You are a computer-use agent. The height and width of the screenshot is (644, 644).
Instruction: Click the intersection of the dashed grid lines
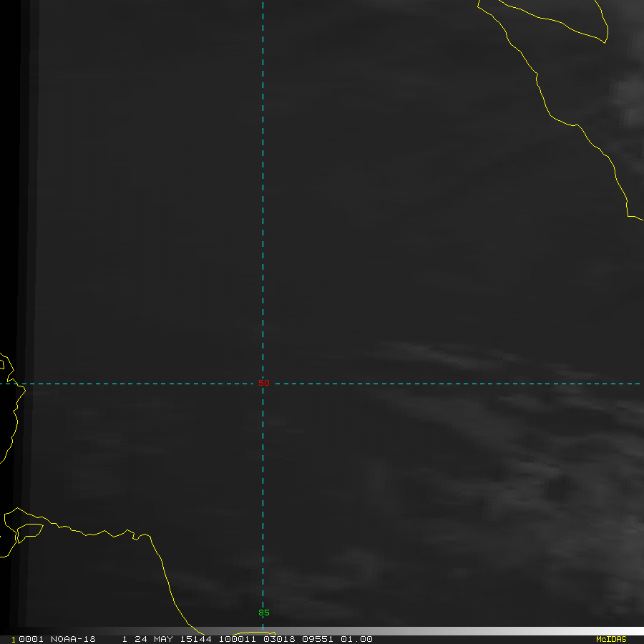click(x=263, y=384)
